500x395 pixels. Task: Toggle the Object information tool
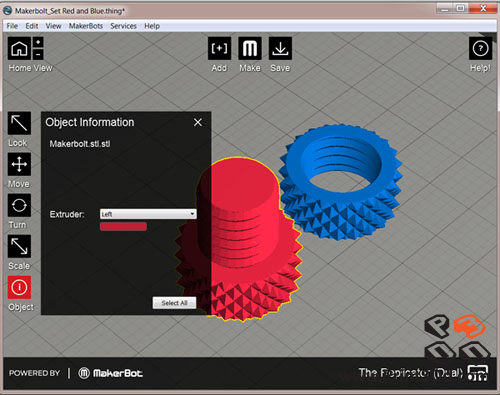tap(19, 287)
